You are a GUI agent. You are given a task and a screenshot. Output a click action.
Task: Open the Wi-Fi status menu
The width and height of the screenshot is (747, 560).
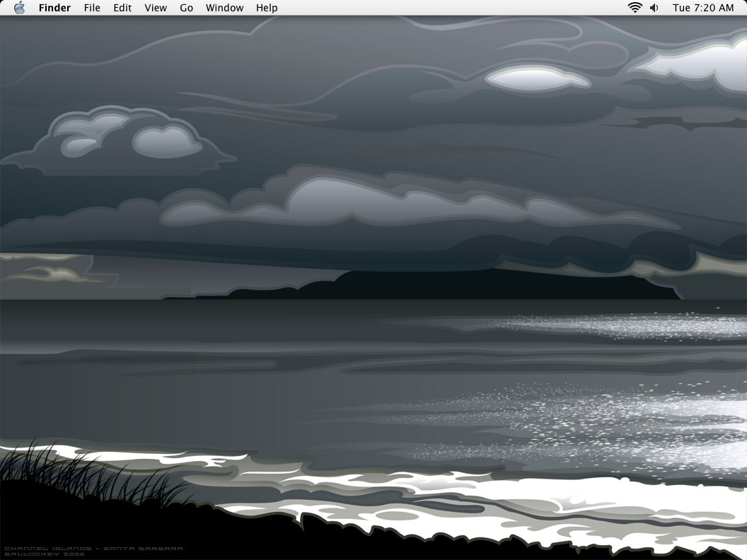tap(635, 8)
